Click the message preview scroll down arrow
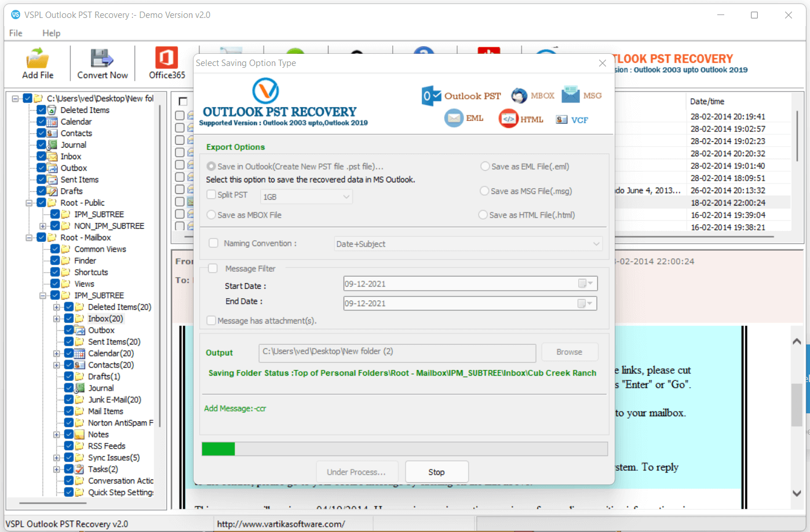Viewport: 810px width, 532px height. click(x=797, y=493)
